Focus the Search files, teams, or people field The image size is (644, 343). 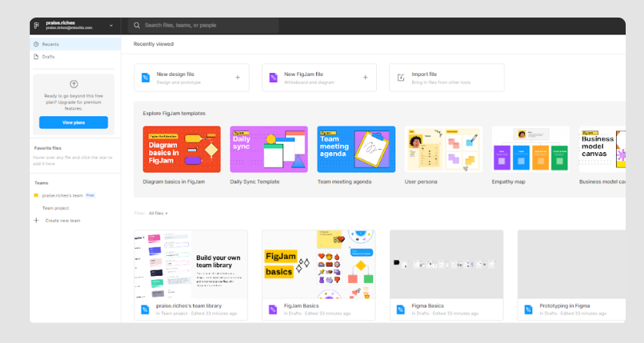203,26
